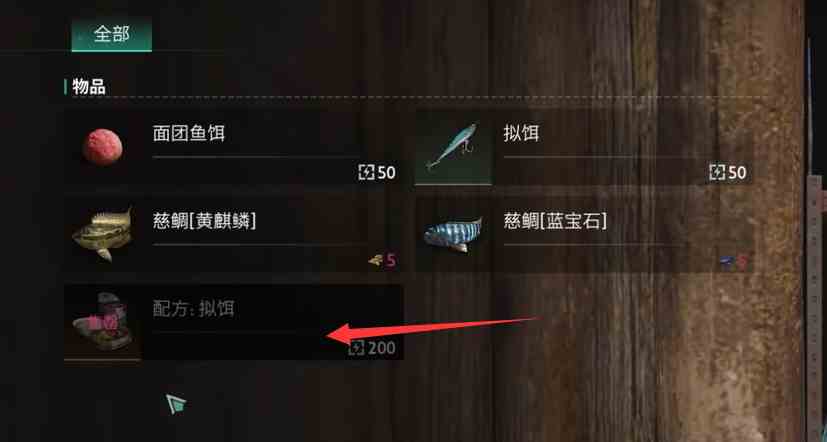Select the 全部 tab
The width and height of the screenshot is (827, 442).
[111, 34]
